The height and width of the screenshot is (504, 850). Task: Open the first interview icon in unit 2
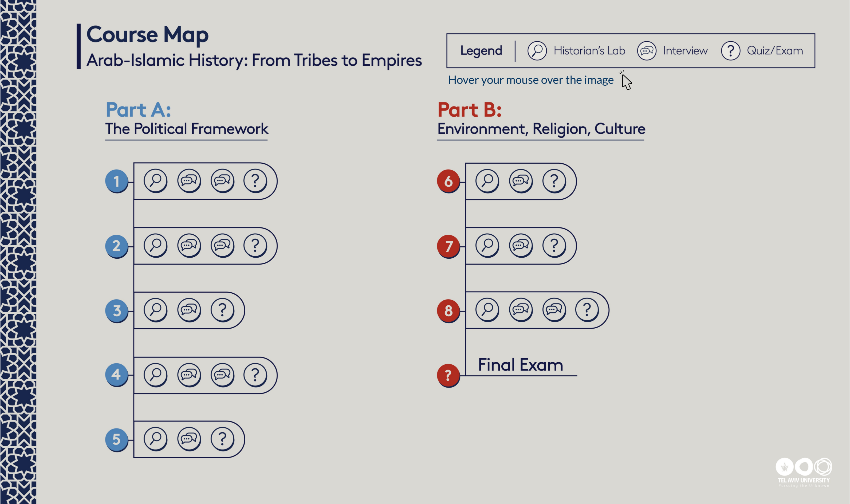pos(189,245)
